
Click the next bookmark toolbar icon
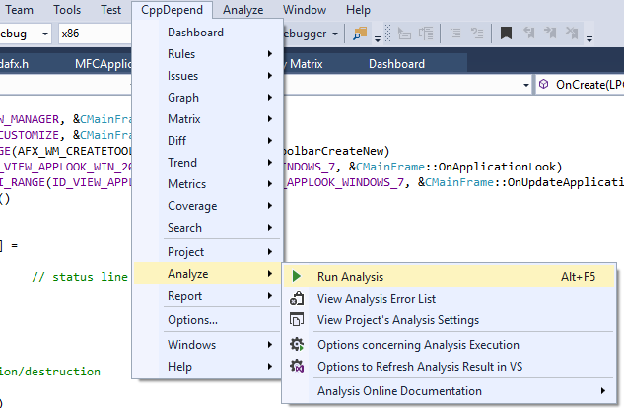pyautogui.click(x=550, y=33)
